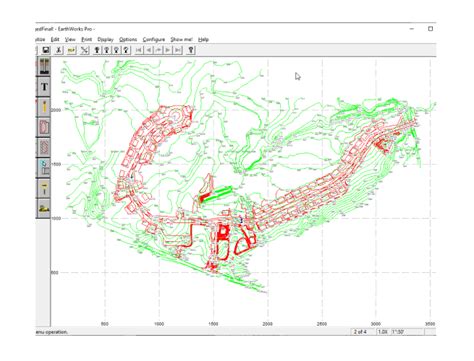
Task: Open the Edit menu
Action: [55, 39]
